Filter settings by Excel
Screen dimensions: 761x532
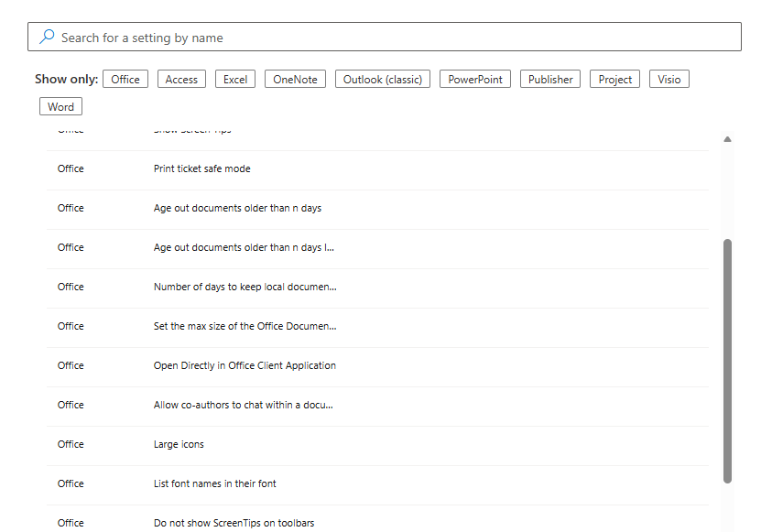235,79
